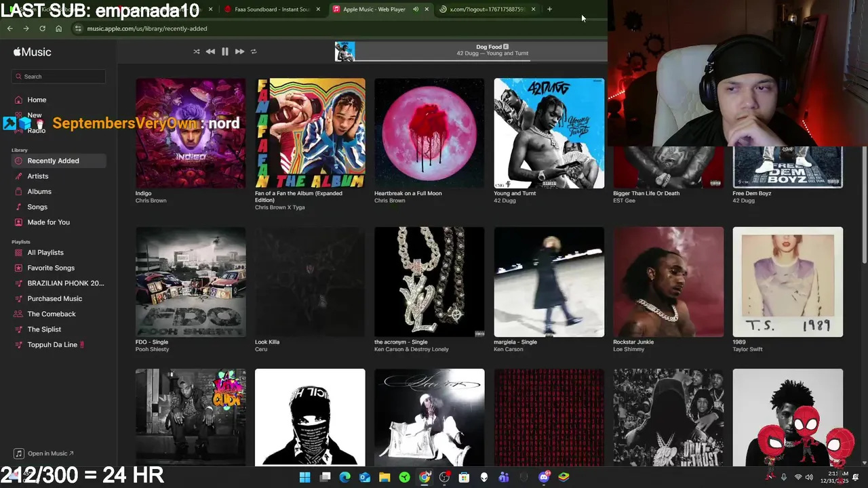Open the Toppuh Da Line playlist
Viewport: 868px width, 488px height.
58,344
